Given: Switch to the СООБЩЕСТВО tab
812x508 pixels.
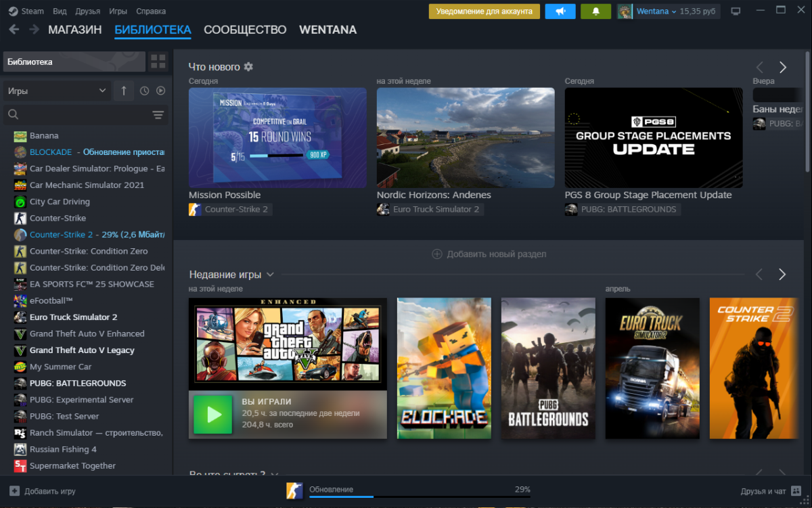Looking at the screenshot, I should [x=245, y=30].
